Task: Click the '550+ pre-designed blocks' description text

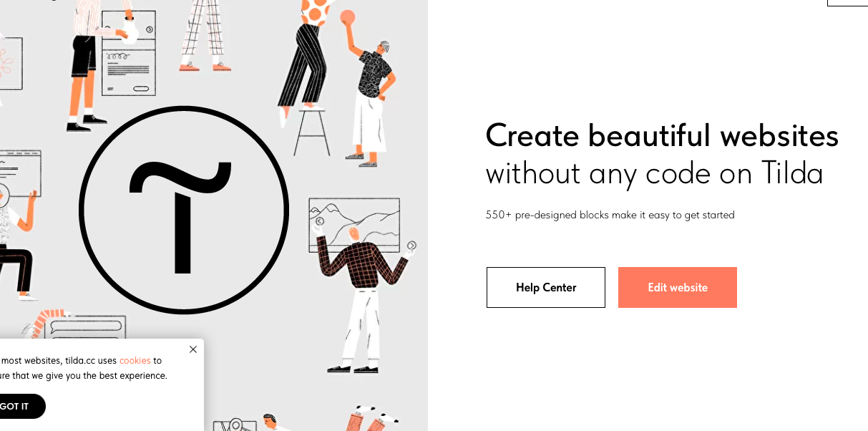Action: point(610,215)
